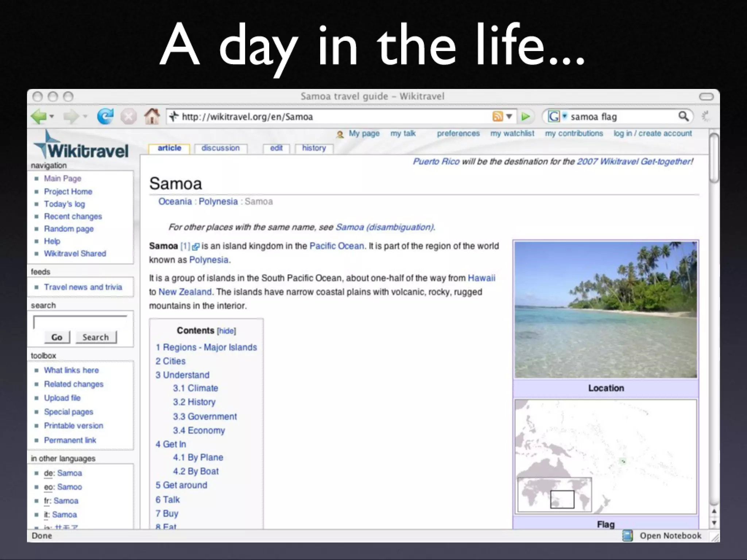Click the green Back arrow button
Screen dimensions: 747x560
click(39, 117)
